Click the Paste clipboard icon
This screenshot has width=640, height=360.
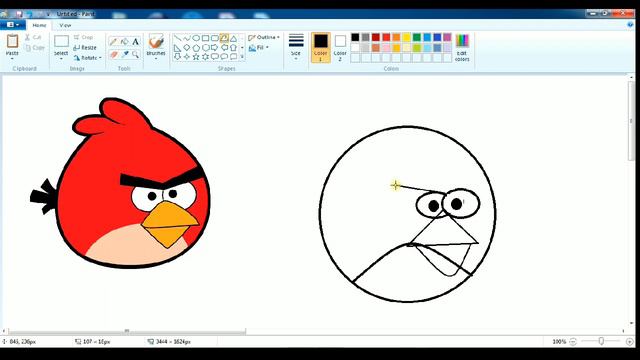tap(12, 41)
